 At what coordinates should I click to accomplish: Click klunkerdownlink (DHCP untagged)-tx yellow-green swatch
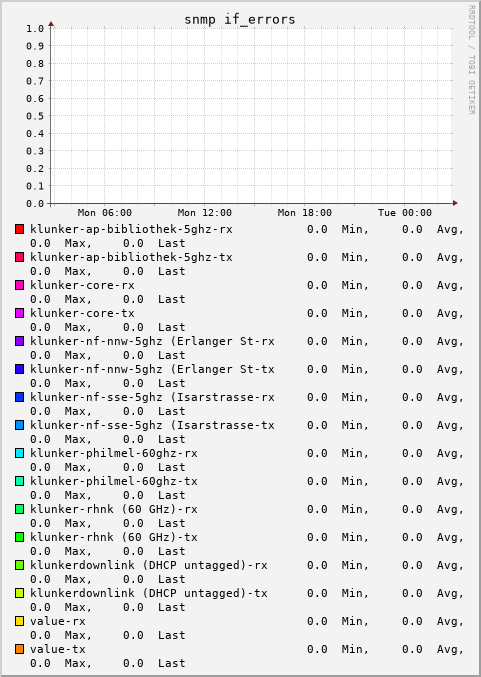tap(19, 593)
